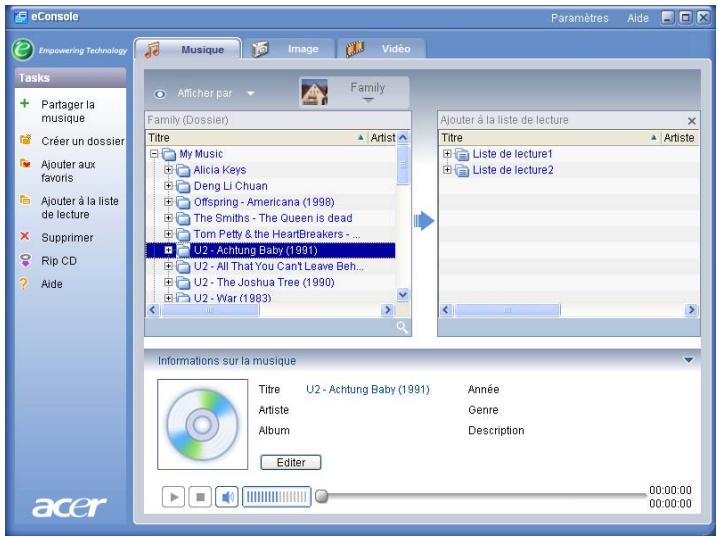
Task: Click the music notes icon on Musique tab
Action: click(x=152, y=49)
